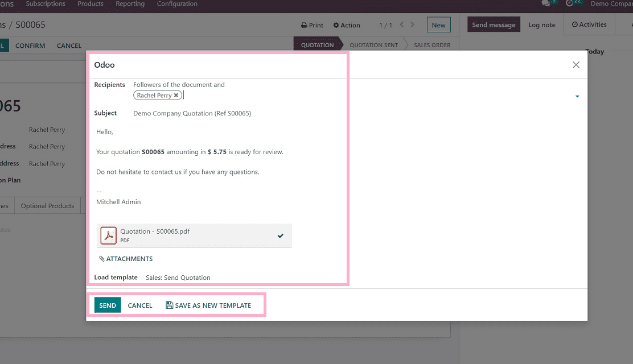The height and width of the screenshot is (364, 633).
Task: Confirm the quotation
Action: coord(30,45)
